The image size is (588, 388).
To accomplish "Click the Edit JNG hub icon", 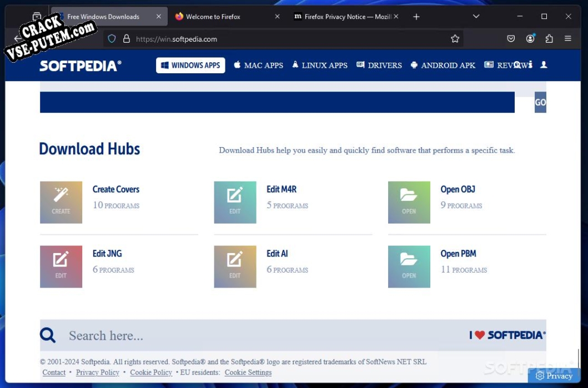I will click(x=61, y=267).
